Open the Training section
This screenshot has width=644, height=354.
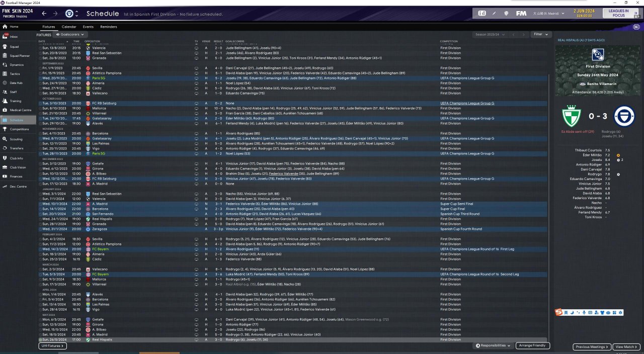(18, 102)
